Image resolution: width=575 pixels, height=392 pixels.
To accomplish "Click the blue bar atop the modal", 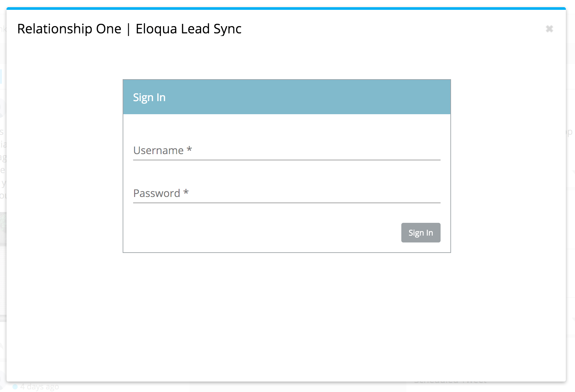I will pyautogui.click(x=286, y=9).
